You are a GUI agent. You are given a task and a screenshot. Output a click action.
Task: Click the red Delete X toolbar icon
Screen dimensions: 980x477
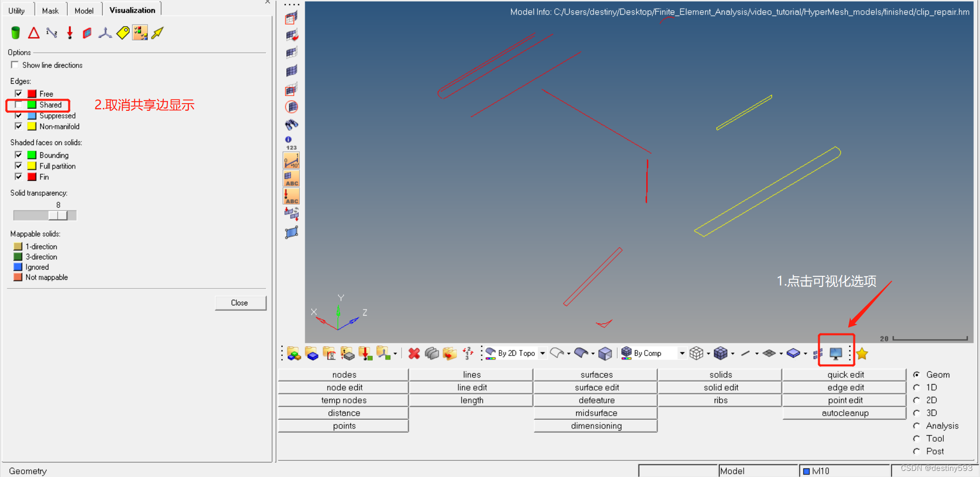[414, 353]
